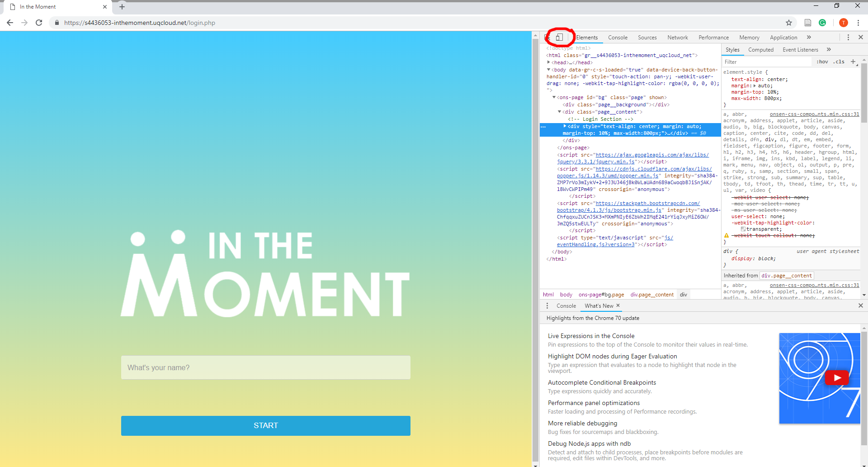Expand the margin shorthand property triangle
Screen dimensions: 868x467
[x=755, y=86]
